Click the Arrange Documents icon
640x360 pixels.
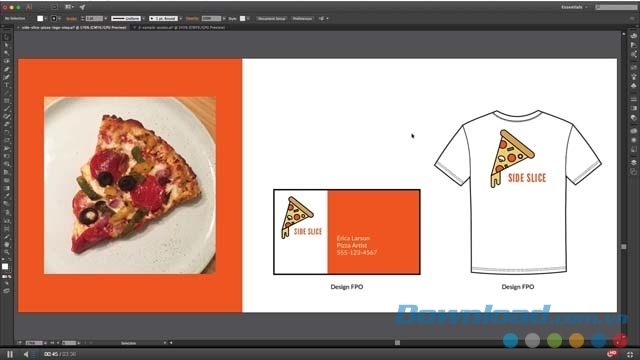tap(69, 7)
